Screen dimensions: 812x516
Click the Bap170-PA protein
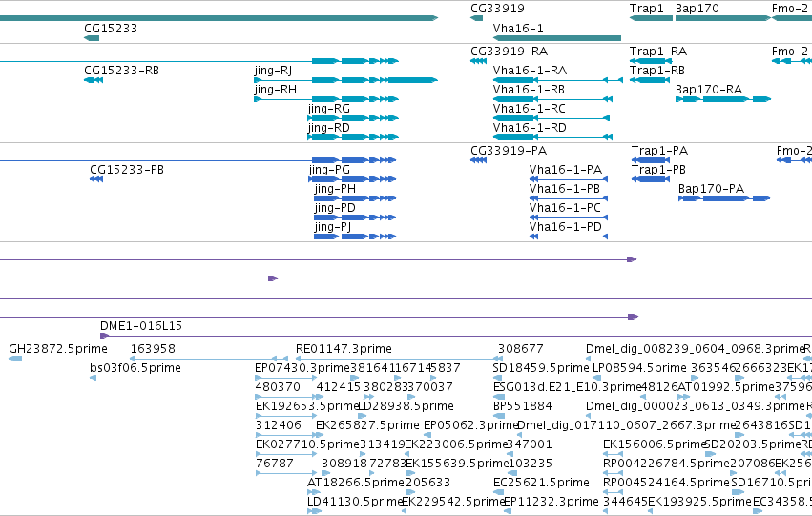[x=724, y=198]
